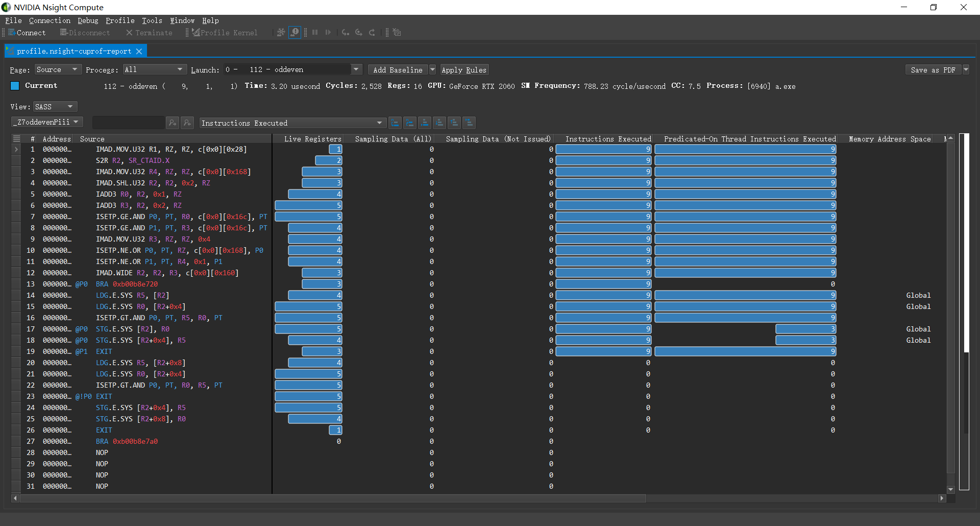
Task: Open the Debug menu
Action: 88,20
